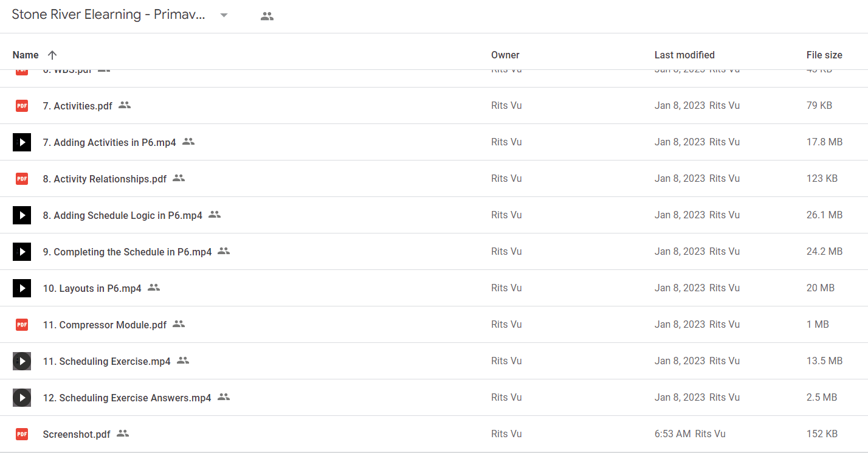Click the shared icon next to Screenshot.pdf
The height and width of the screenshot is (453, 868).
click(x=123, y=434)
